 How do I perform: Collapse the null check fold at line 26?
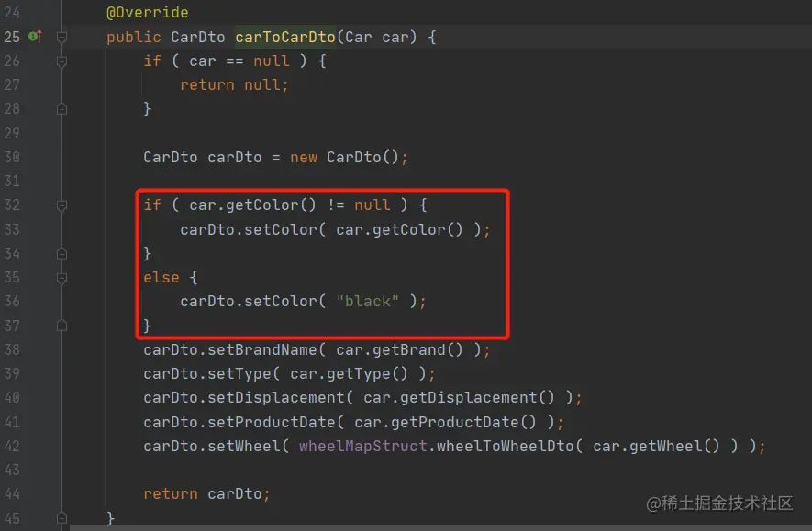pos(61,61)
